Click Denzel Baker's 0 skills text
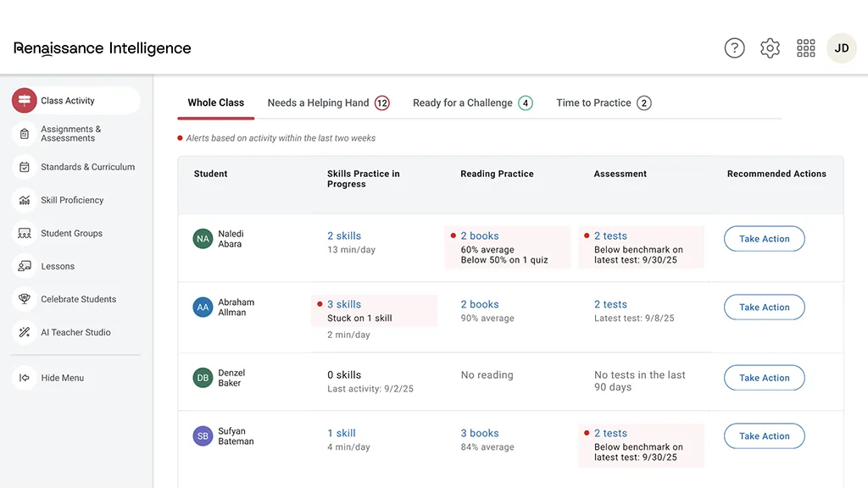 pyautogui.click(x=344, y=375)
